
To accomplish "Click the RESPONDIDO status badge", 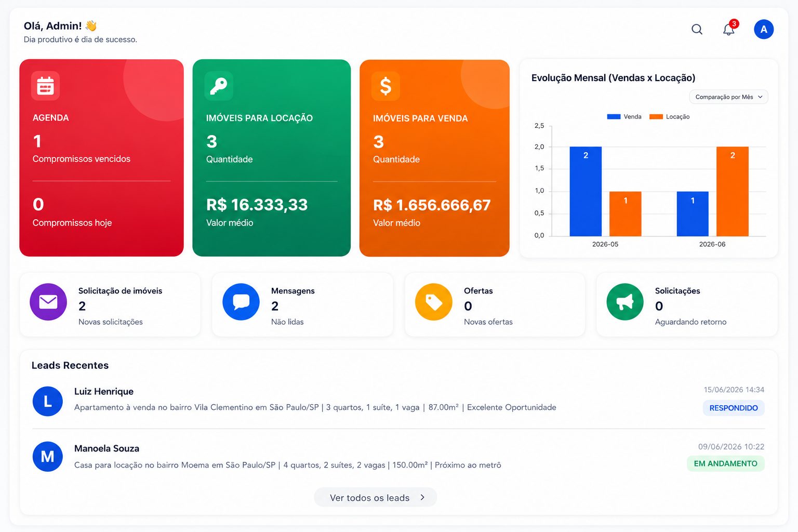I will [734, 408].
